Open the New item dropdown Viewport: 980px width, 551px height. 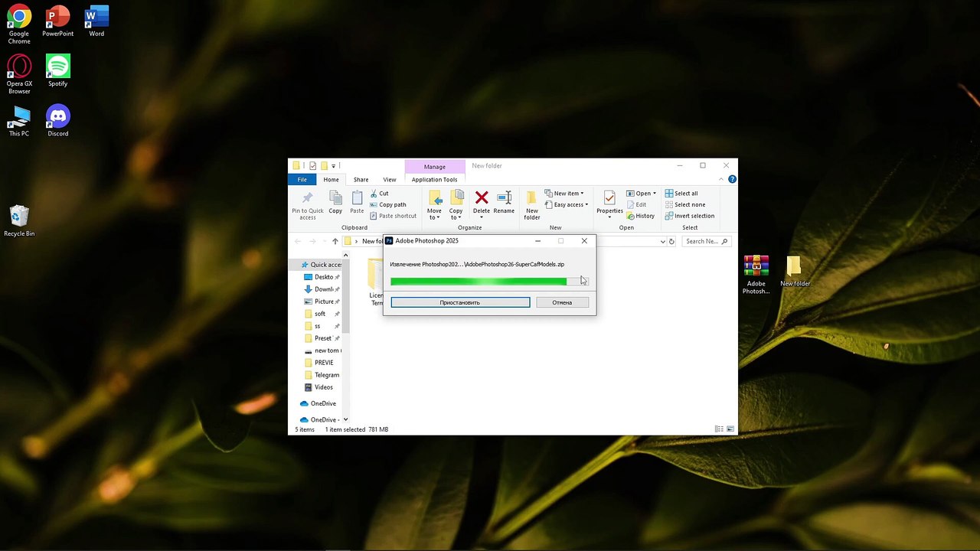click(564, 194)
